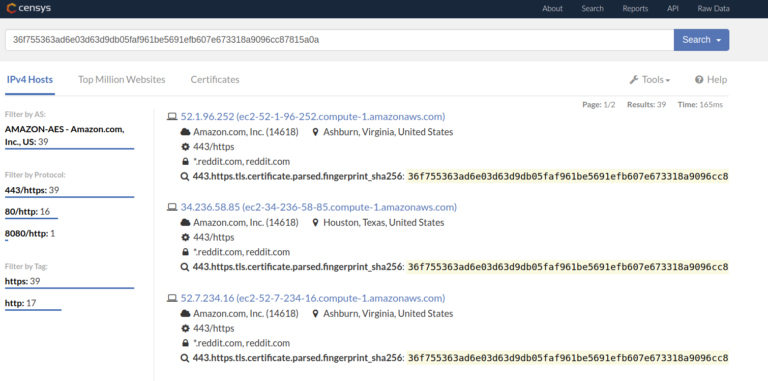The image size is (768, 381).
Task: Click 'Filter by Tag:' heading
Action: click(x=26, y=266)
